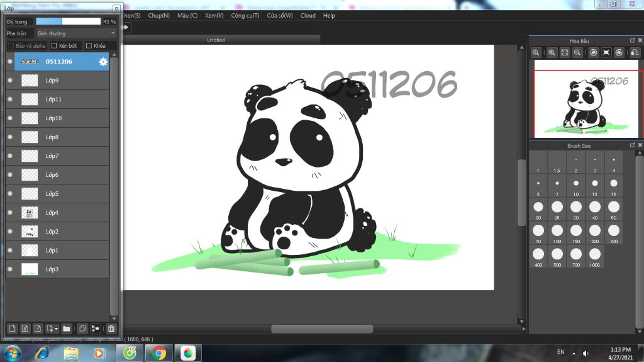Toggle visibility of Lớp11 layer
The height and width of the screenshot is (362, 644).
coord(10,99)
